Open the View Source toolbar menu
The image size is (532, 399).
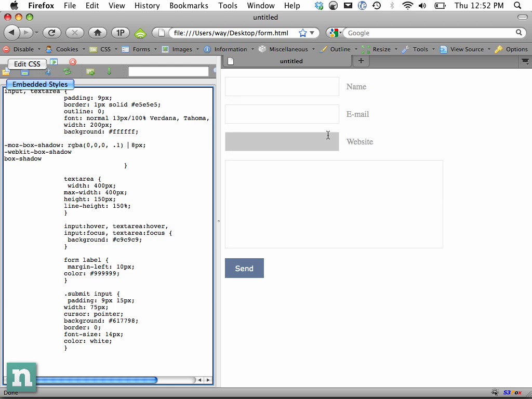(x=465, y=49)
